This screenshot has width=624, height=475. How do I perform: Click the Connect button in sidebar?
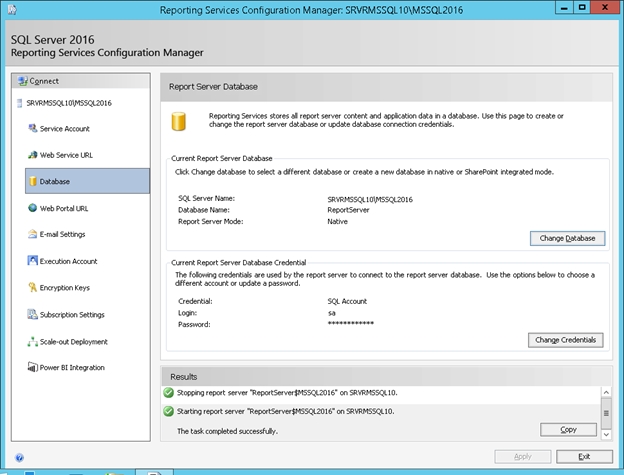(81, 81)
